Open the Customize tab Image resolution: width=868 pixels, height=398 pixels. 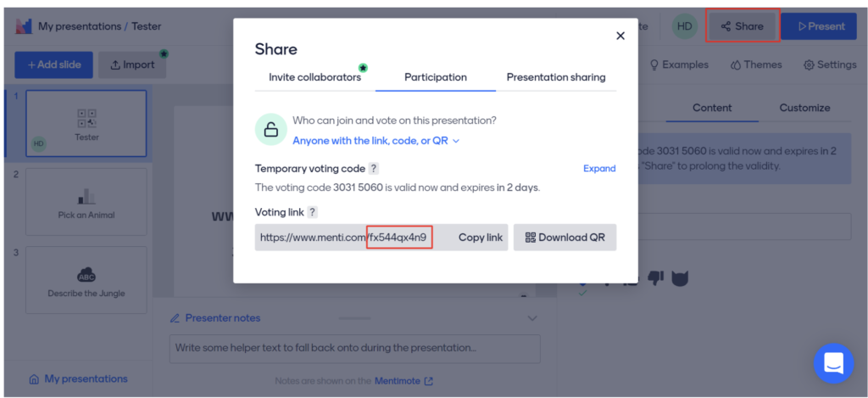coord(804,108)
